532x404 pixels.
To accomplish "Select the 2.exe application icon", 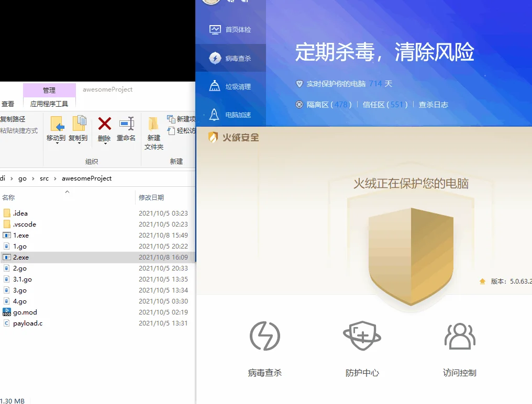I will coord(7,257).
